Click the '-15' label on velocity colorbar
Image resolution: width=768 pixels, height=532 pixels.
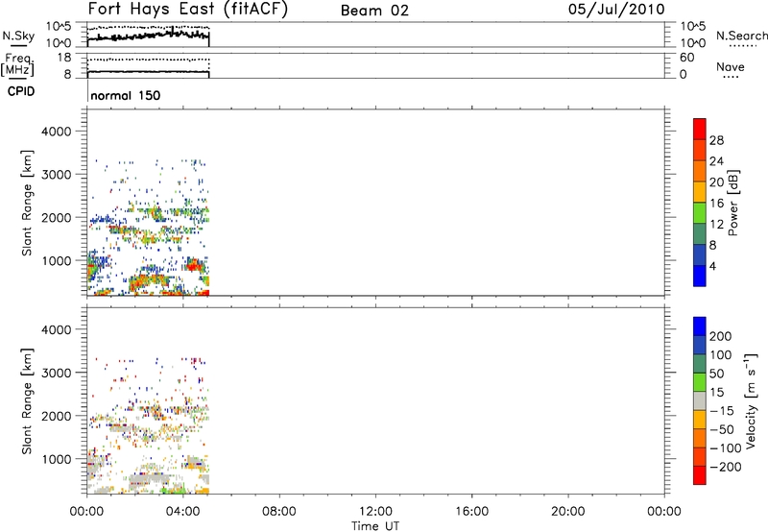click(x=722, y=411)
